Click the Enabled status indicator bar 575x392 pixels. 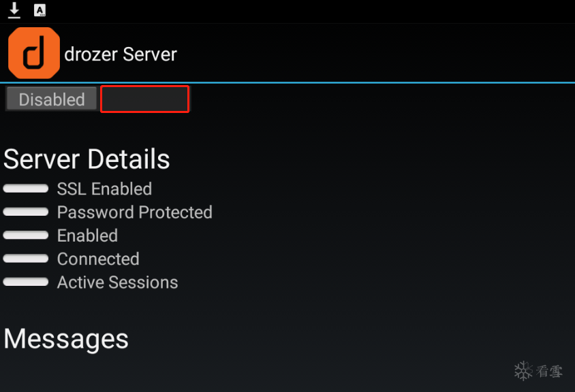(x=26, y=235)
